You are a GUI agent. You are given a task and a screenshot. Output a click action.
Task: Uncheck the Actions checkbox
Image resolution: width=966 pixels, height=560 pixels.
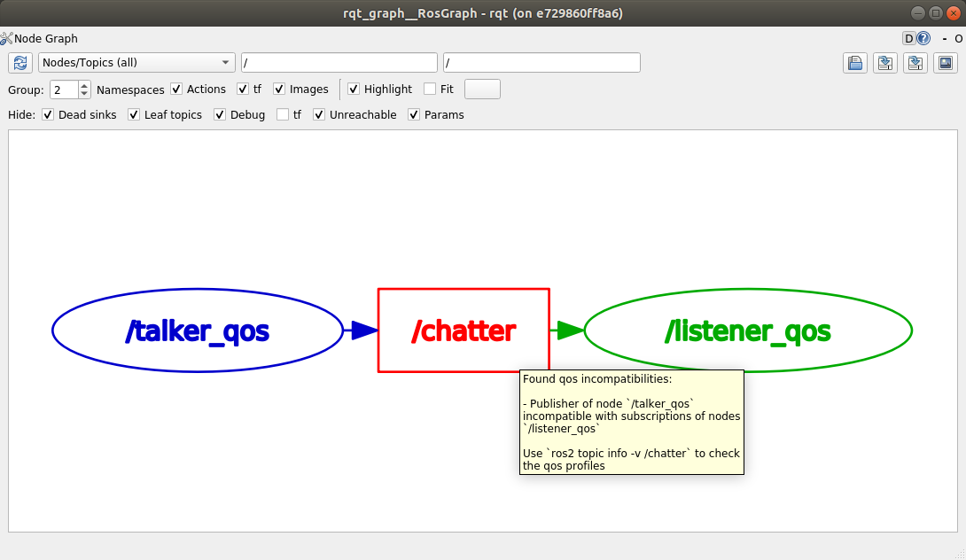175,89
